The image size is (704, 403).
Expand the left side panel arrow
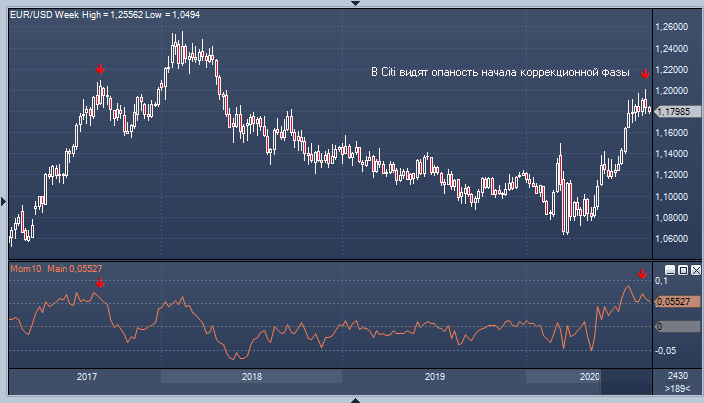3,201
